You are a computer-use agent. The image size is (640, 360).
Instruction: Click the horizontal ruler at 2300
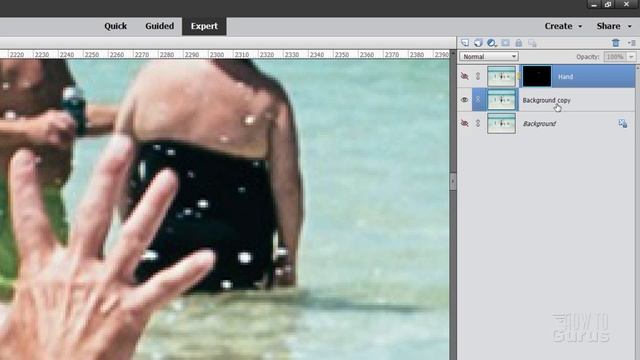coord(217,54)
